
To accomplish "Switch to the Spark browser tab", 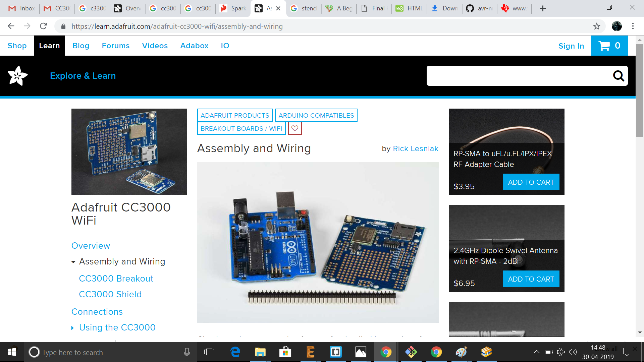I will coord(234,8).
